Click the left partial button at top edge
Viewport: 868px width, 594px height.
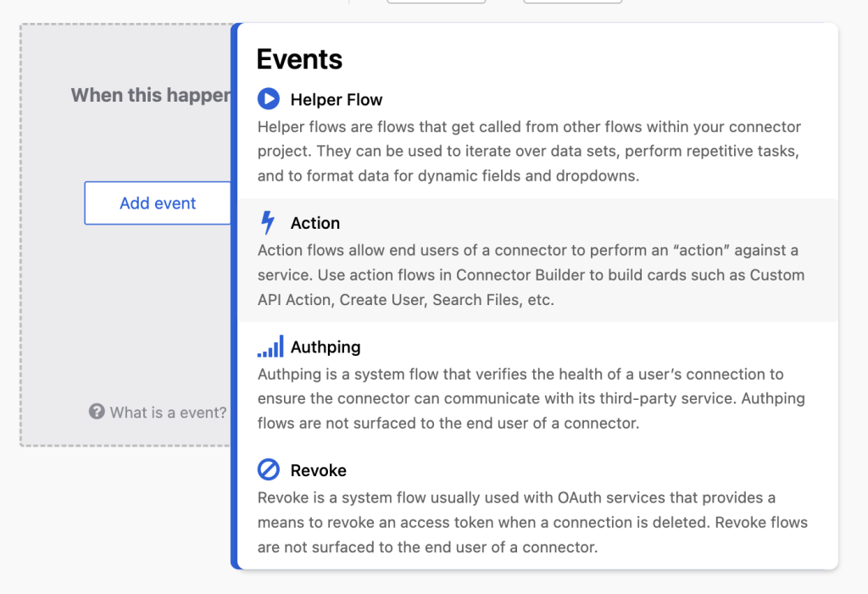(x=437, y=2)
